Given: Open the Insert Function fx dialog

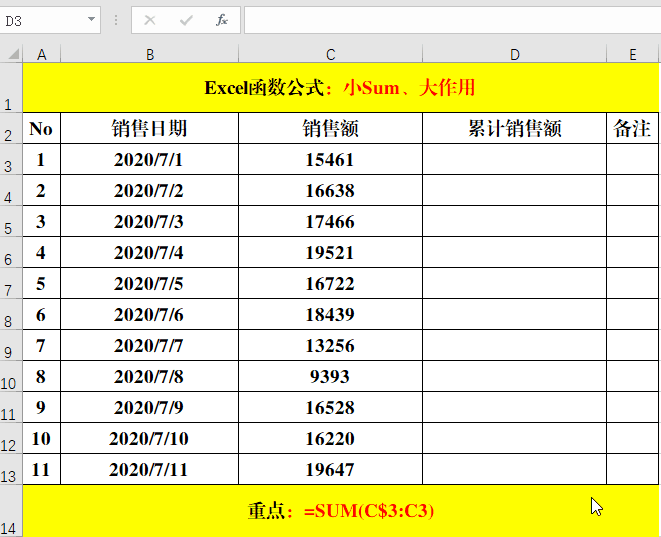Looking at the screenshot, I should 222,20.
